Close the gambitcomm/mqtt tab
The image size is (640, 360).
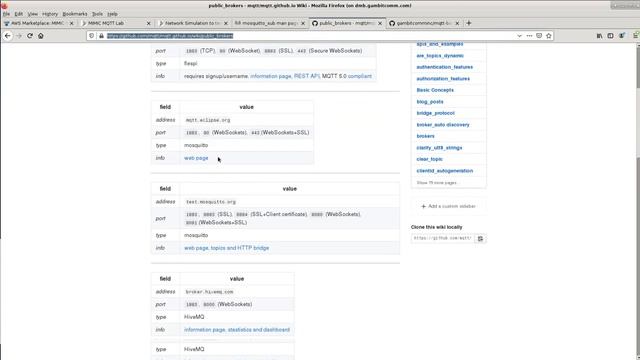point(457,23)
